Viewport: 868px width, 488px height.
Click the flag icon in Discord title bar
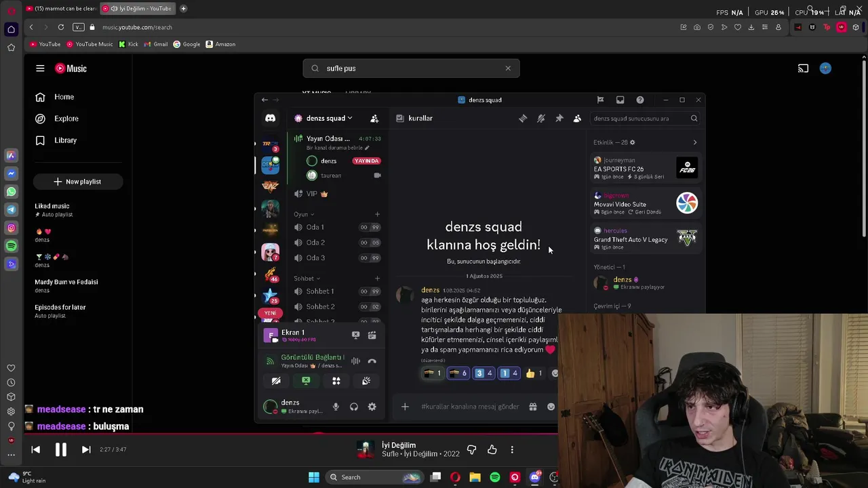[600, 100]
